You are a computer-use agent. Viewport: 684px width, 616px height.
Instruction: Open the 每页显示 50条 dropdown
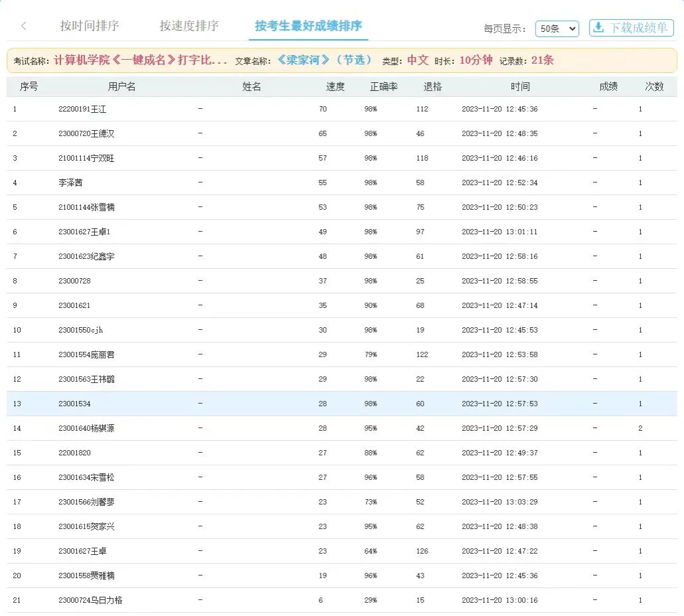point(556,29)
